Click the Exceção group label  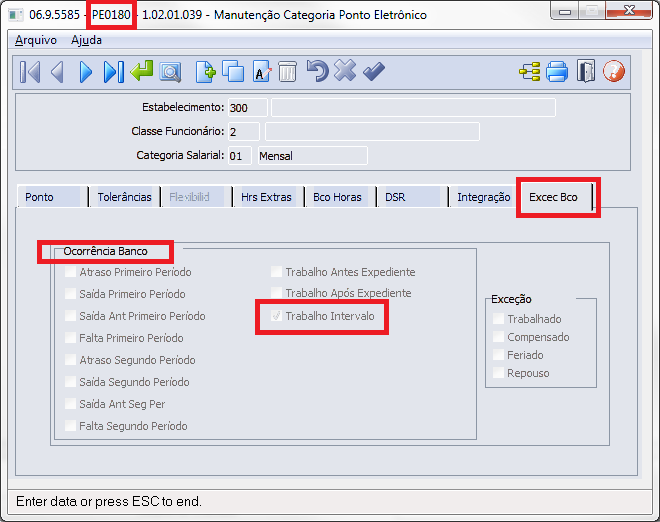511,299
